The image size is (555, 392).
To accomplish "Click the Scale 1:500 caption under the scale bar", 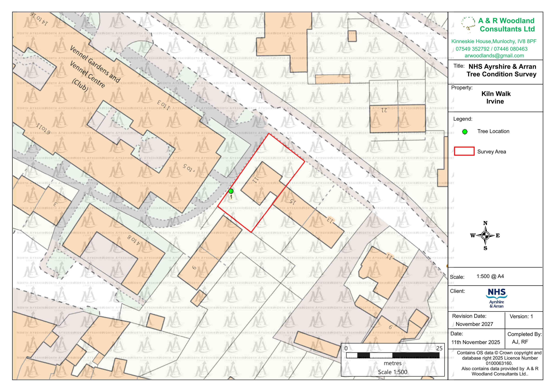I will [393, 372].
